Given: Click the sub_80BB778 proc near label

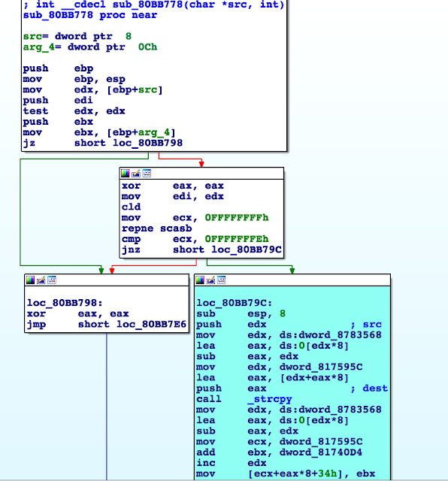Looking at the screenshot, I should tap(90, 15).
